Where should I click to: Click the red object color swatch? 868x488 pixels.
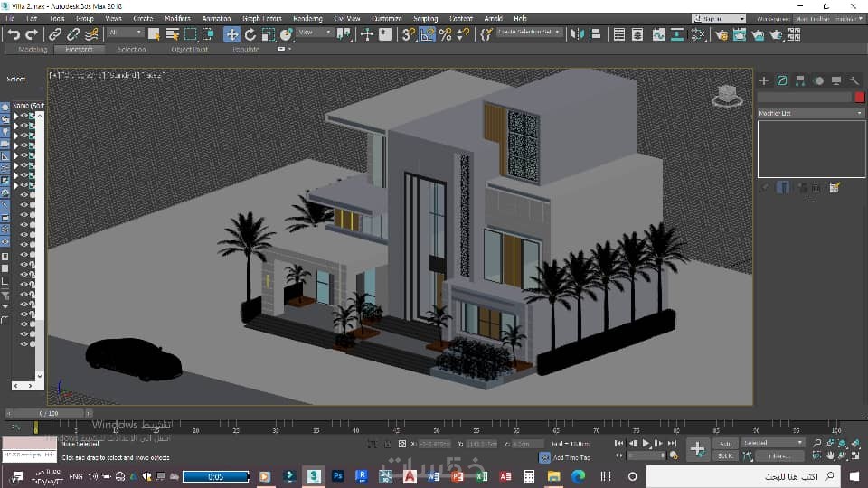[860, 97]
